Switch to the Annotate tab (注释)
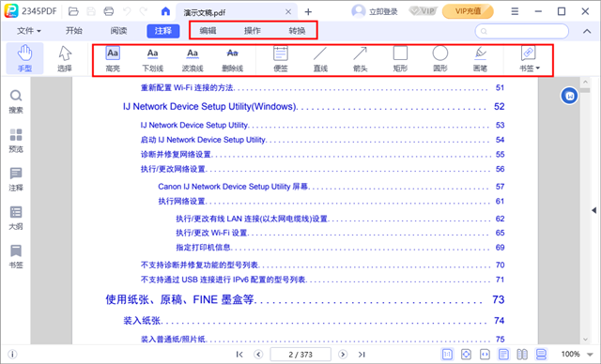601x364 pixels. (x=163, y=31)
